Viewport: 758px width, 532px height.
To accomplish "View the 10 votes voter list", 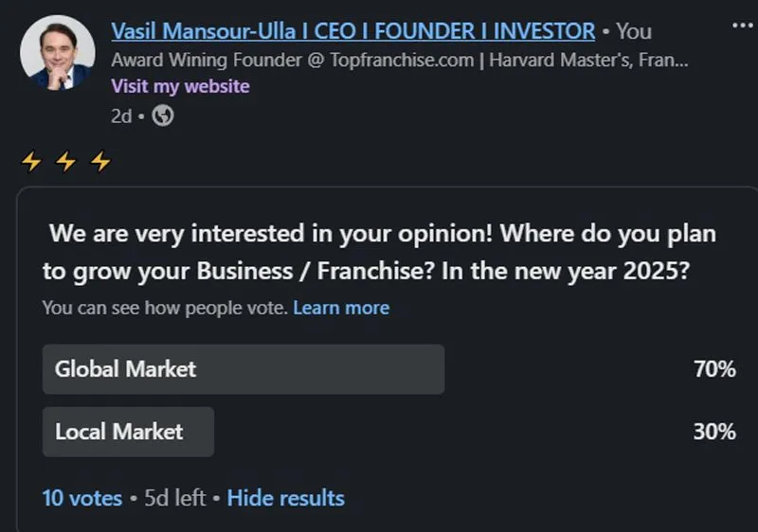I will (82, 497).
